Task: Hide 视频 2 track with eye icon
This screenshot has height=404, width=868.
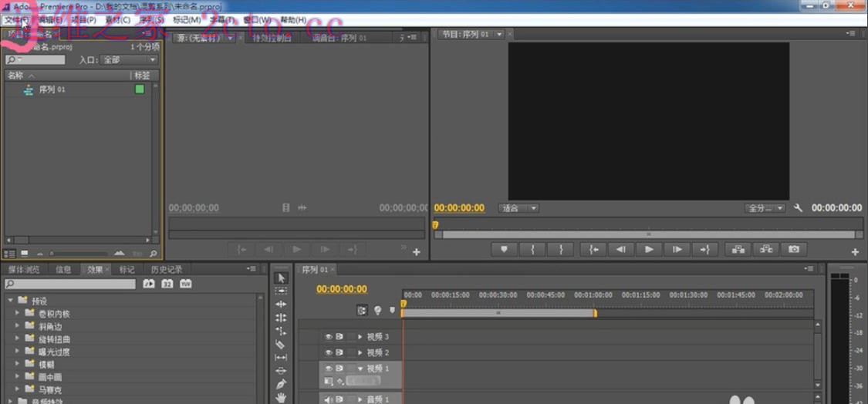Action: pos(328,352)
